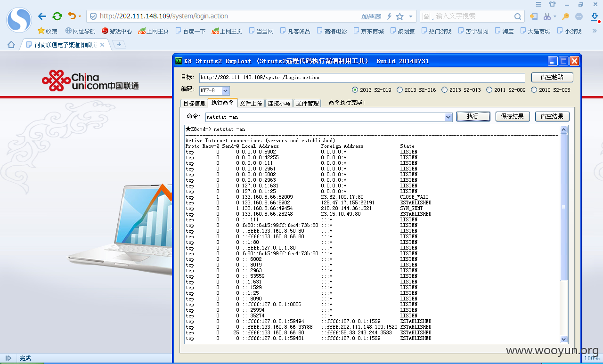Click the 保存结果 button
Image resolution: width=603 pixels, height=364 pixels.
tap(513, 116)
